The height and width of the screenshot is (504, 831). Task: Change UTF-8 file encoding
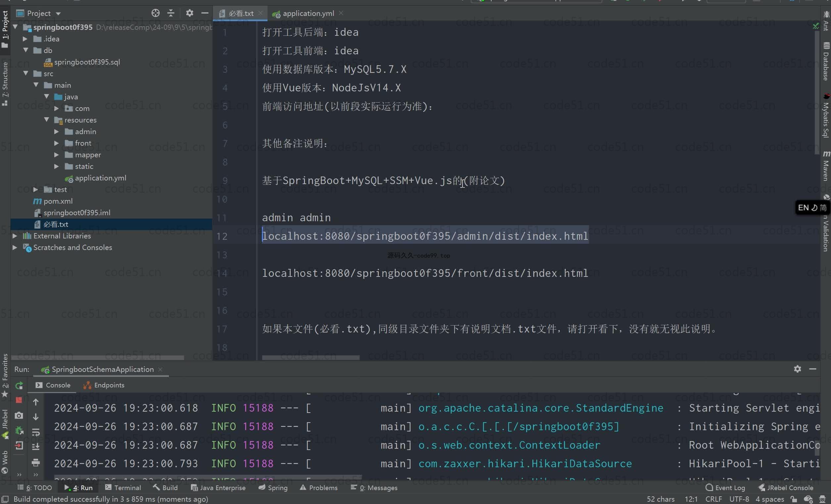[x=739, y=499]
